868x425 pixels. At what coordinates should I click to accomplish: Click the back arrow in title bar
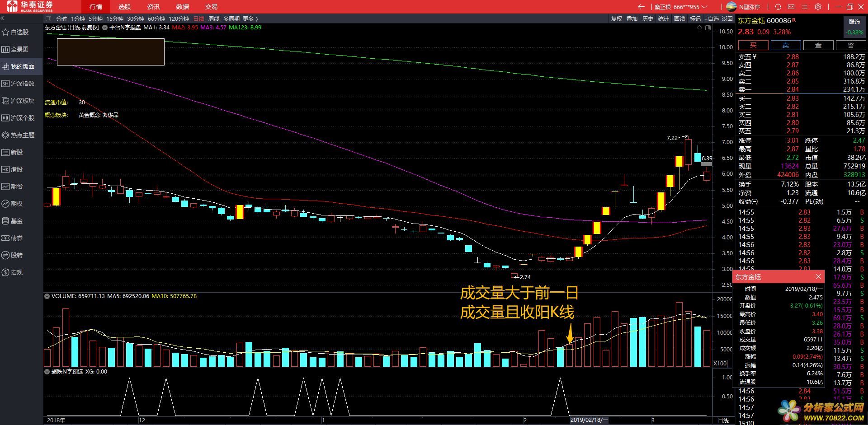pyautogui.click(x=641, y=7)
